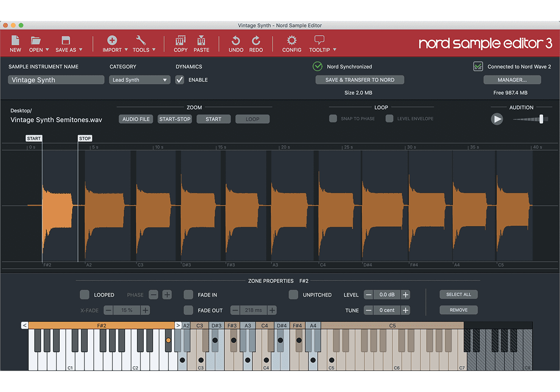Click the REDO arrow icon
Viewport: 560px width, 392px height.
(x=256, y=40)
